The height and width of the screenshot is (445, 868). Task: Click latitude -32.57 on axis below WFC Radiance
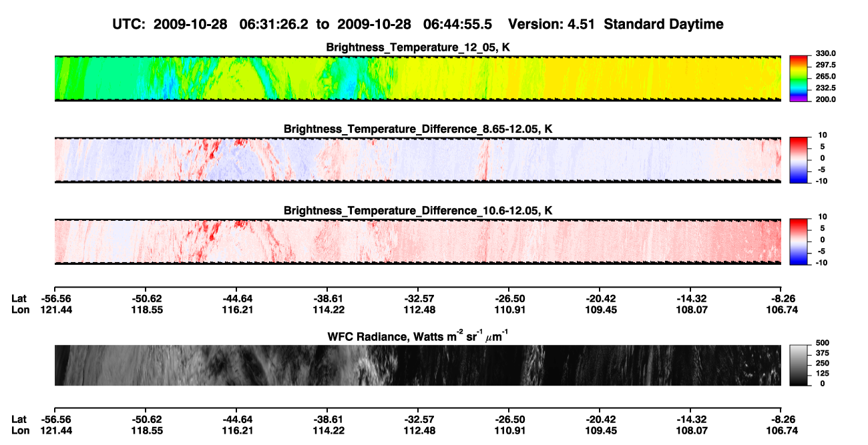417,419
